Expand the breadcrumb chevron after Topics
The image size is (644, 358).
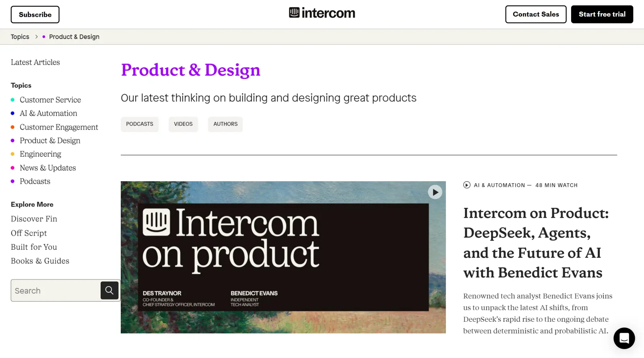point(36,37)
